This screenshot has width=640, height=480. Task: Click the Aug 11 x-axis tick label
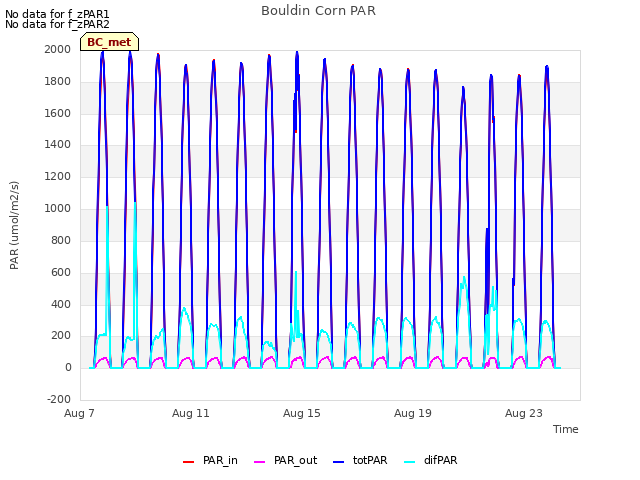point(191,413)
